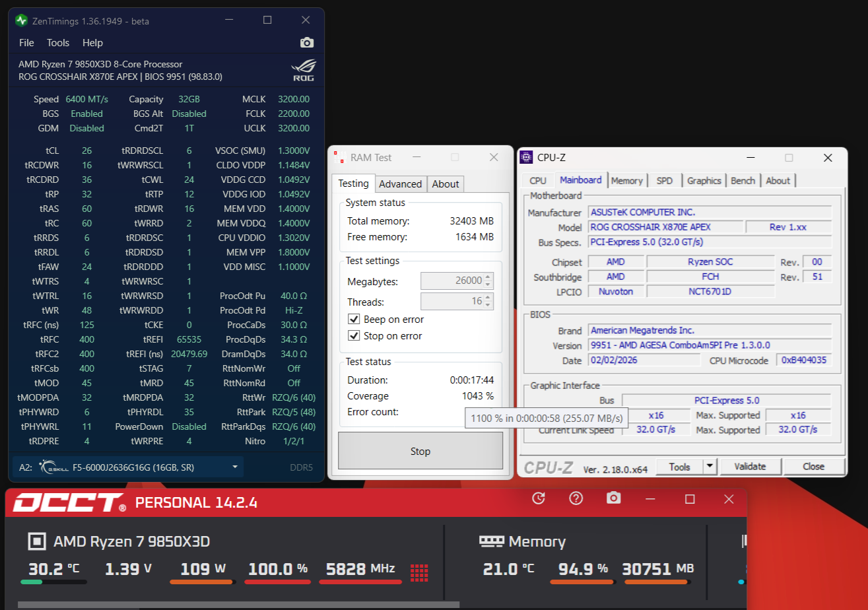The height and width of the screenshot is (610, 868).
Task: Open OCCT help question mark icon
Action: [x=576, y=498]
